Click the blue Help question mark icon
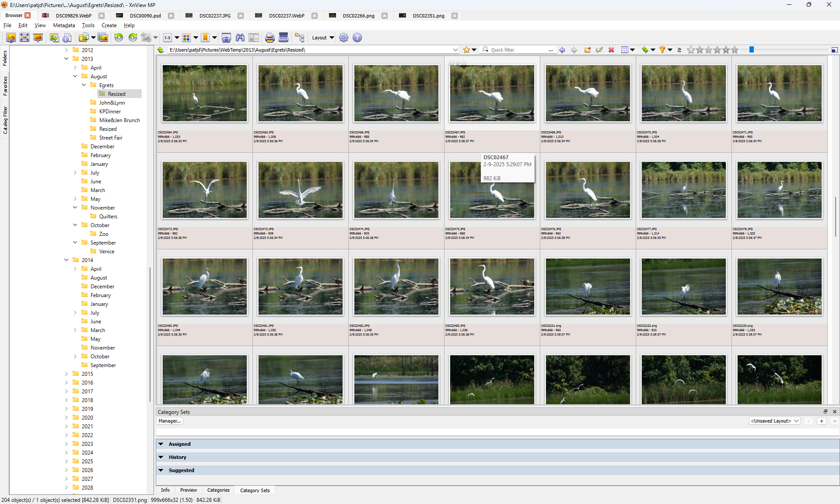 [357, 38]
